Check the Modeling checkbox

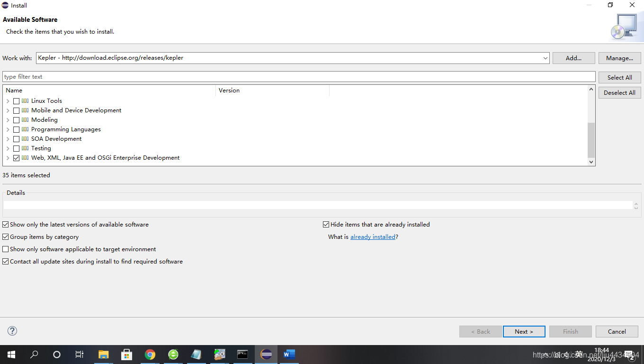coord(17,120)
